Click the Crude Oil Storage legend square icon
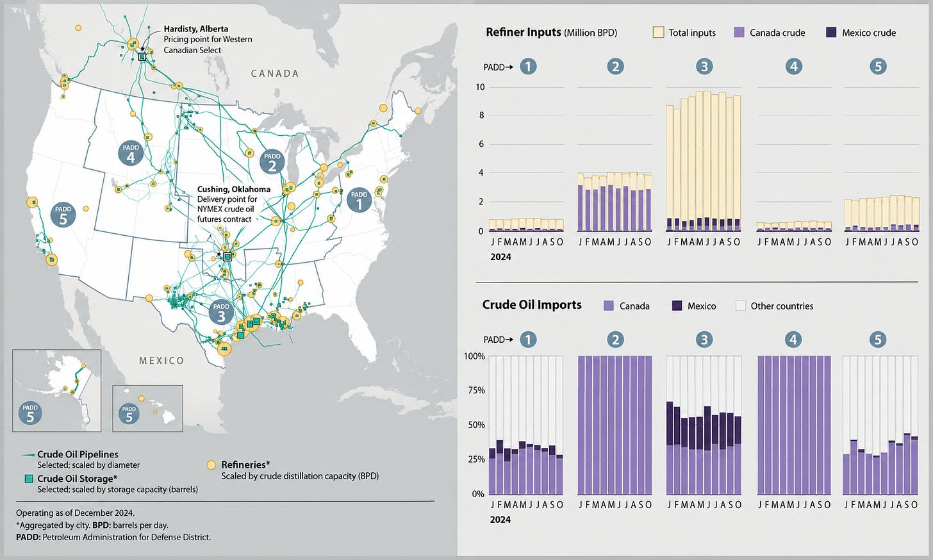 coord(28,479)
